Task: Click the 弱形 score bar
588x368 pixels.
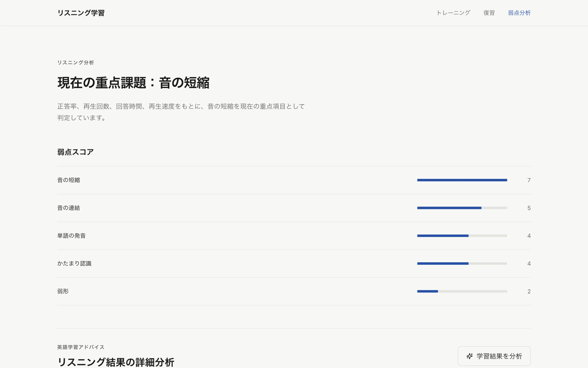Action: [462, 291]
